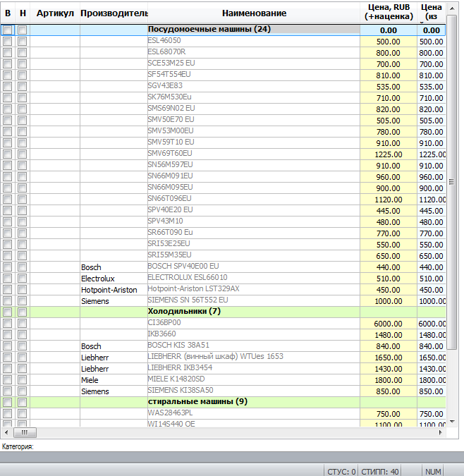Click the SN66M091EU name cell
Screen dimensions: 464x476
click(254, 176)
